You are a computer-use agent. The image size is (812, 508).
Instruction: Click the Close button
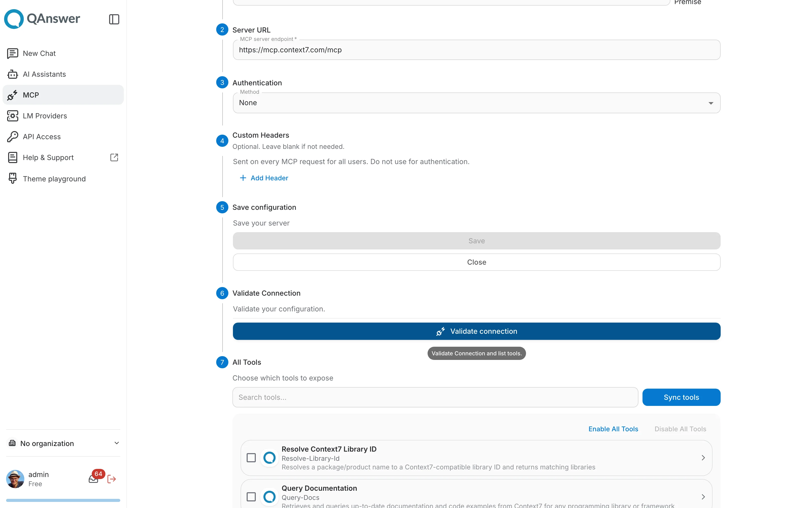[x=477, y=262]
